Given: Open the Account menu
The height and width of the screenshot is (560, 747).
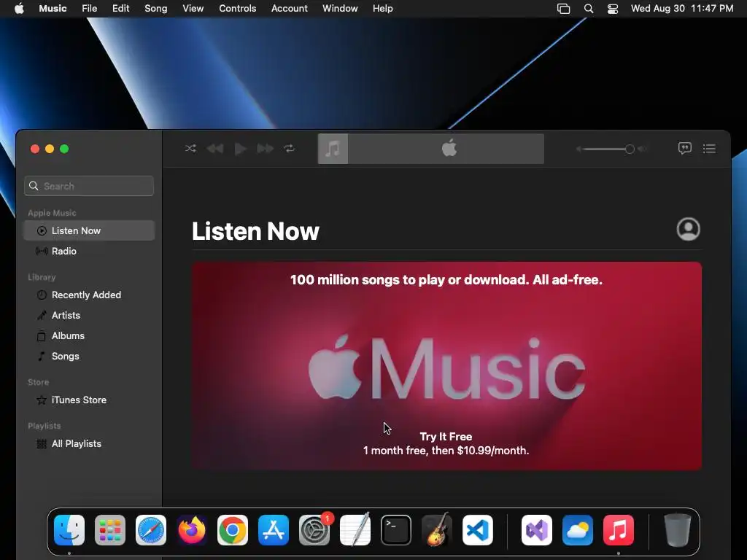Looking at the screenshot, I should (x=289, y=9).
